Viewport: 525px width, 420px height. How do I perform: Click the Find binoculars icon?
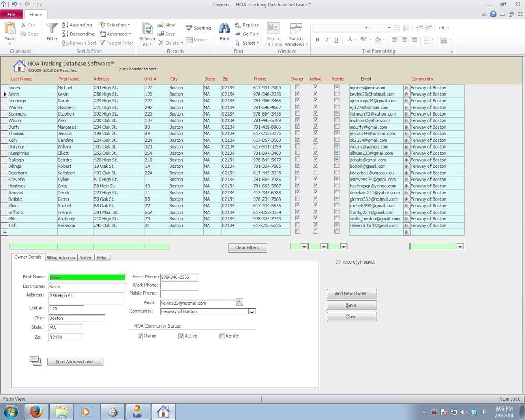pos(224,28)
